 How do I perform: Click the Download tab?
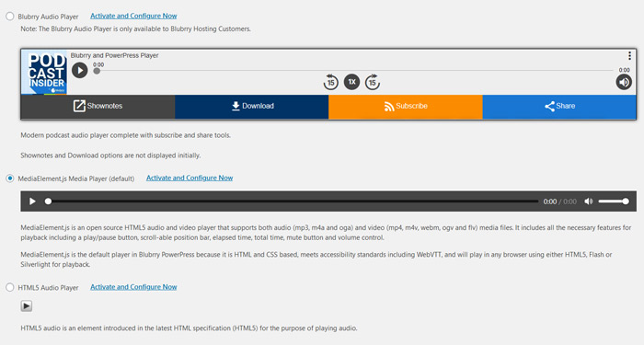click(x=252, y=107)
